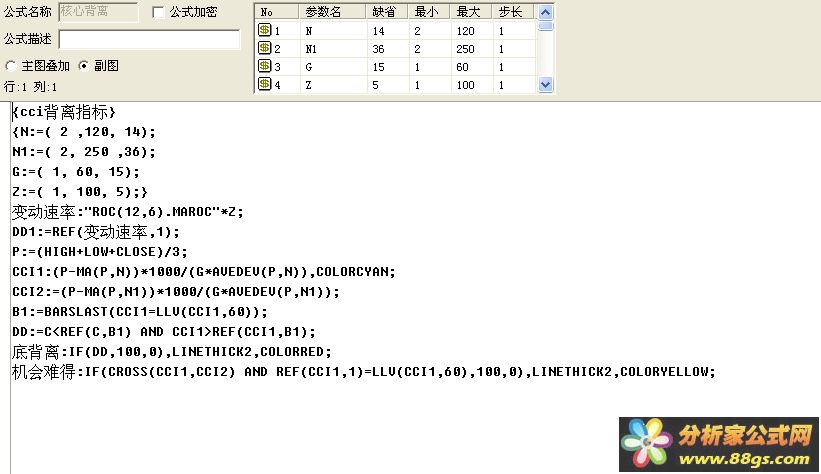821x474 pixels.
Task: Click the parameter icon in row 4
Action: (264, 84)
